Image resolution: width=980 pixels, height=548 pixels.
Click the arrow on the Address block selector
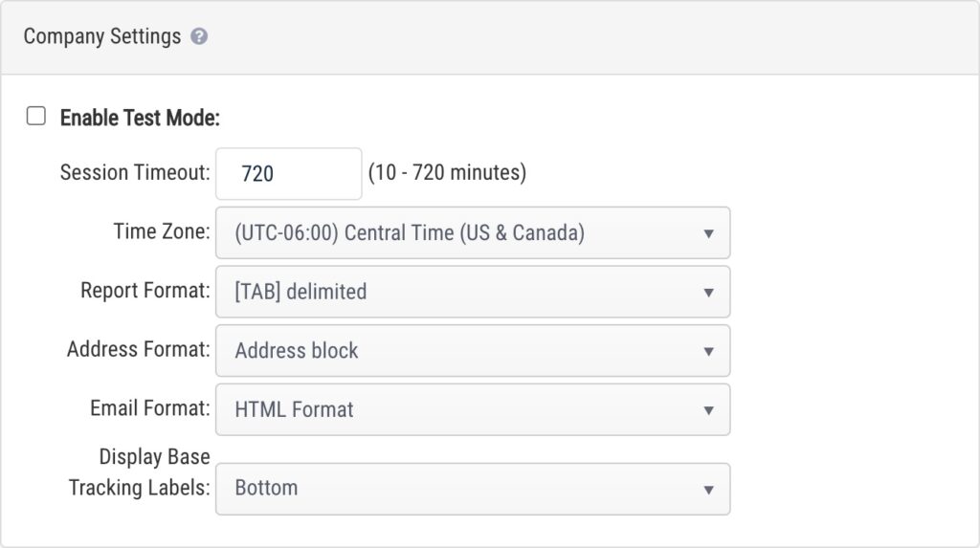tap(708, 352)
